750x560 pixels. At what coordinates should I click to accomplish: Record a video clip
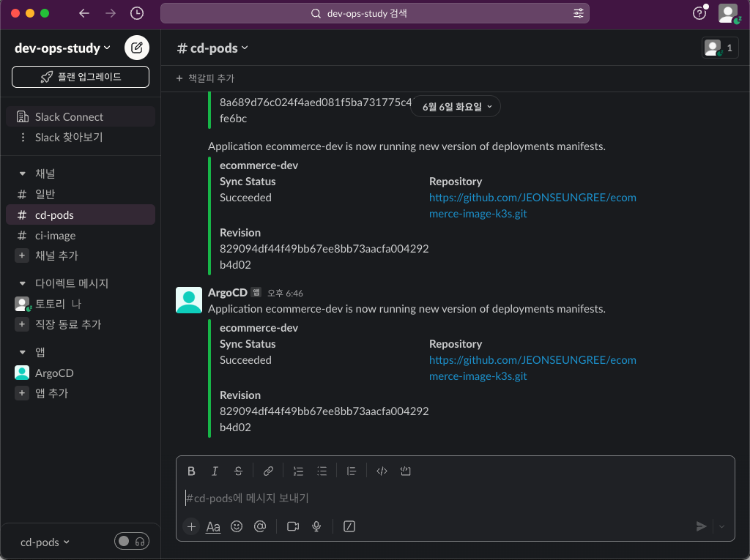[293, 526]
